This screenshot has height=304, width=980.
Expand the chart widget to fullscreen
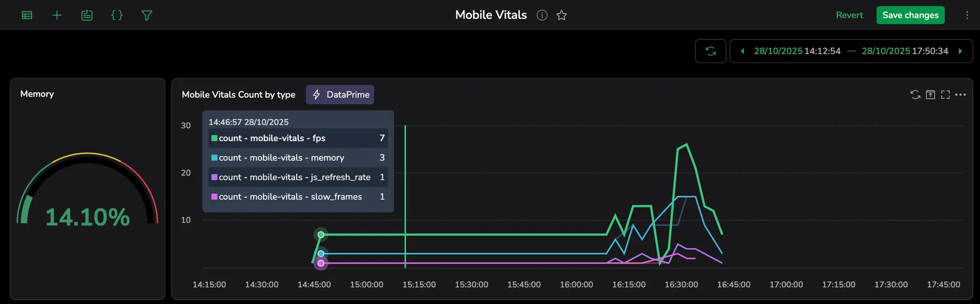(945, 95)
